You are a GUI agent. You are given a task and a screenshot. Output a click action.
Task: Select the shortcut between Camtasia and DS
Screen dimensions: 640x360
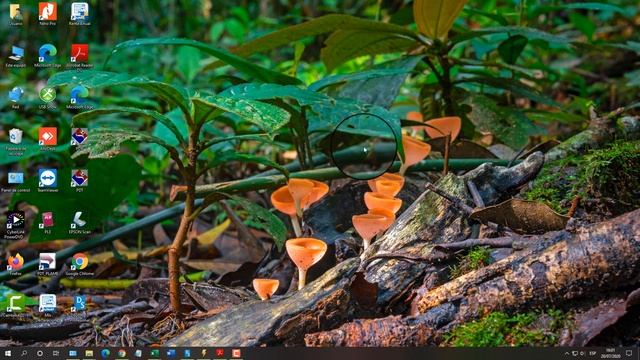coord(48,306)
